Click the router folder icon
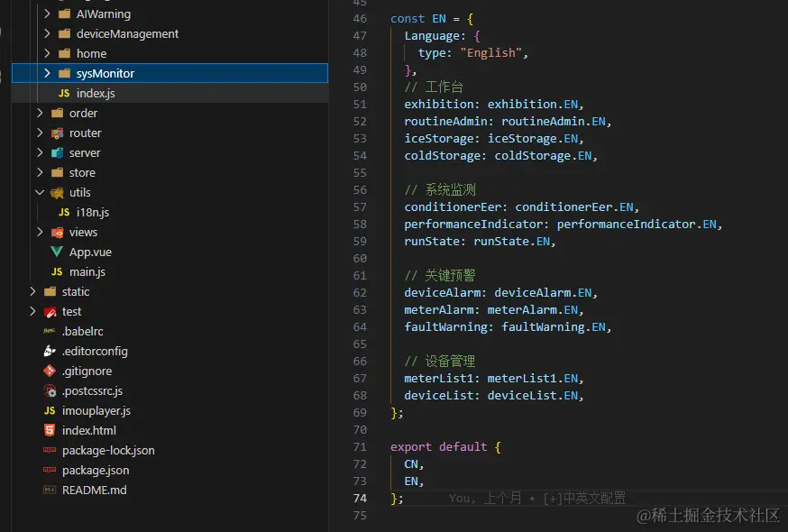This screenshot has width=788, height=532. pos(58,133)
